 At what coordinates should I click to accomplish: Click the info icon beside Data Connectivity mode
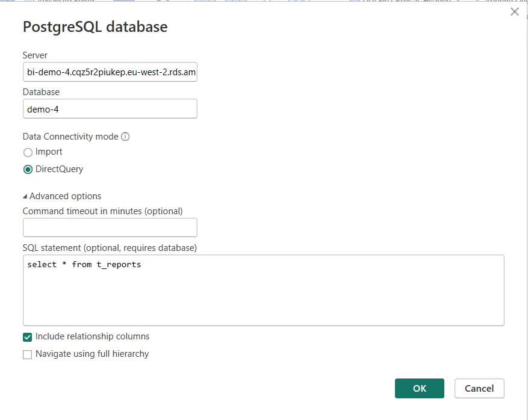click(x=125, y=137)
